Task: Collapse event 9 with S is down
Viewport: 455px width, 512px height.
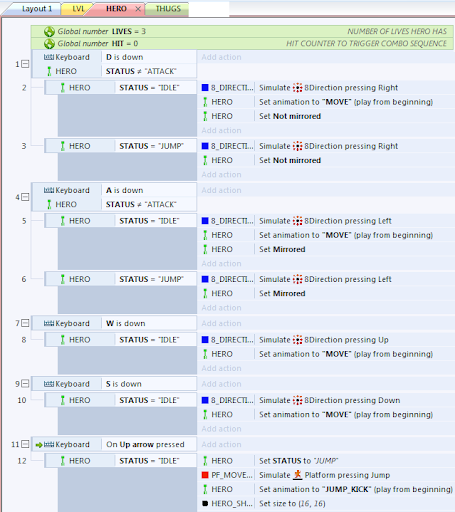Action: 25,384
